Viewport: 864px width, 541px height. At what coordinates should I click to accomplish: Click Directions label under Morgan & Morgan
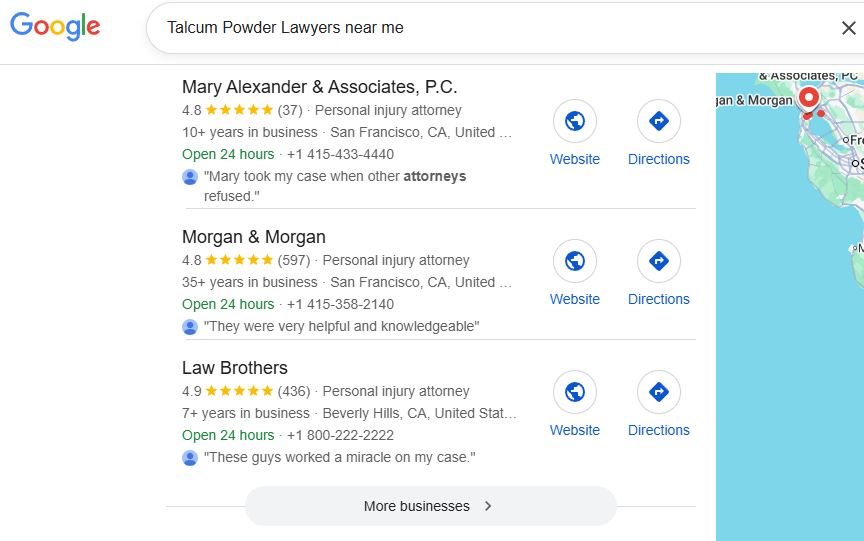[x=659, y=299]
